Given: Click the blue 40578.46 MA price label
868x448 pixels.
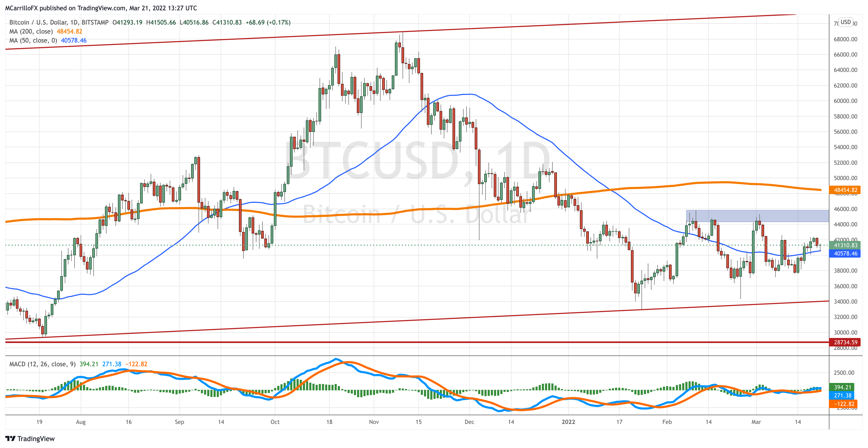Looking at the screenshot, I should [x=845, y=254].
